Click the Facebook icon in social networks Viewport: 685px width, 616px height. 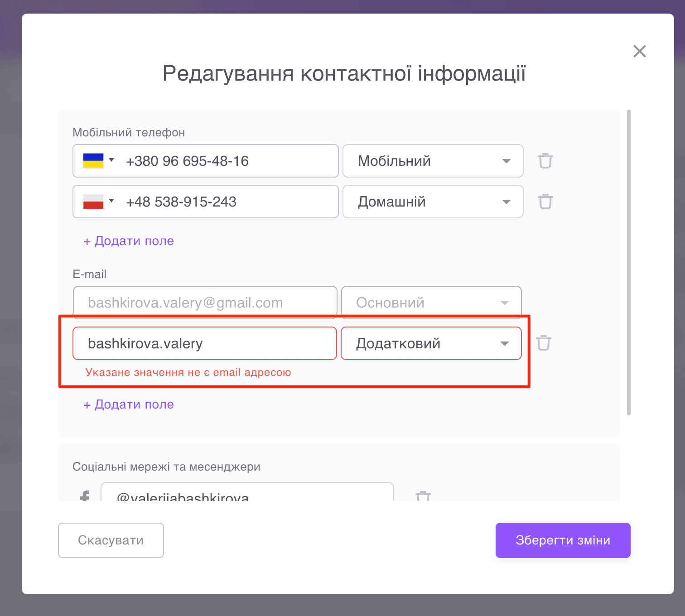(x=84, y=496)
